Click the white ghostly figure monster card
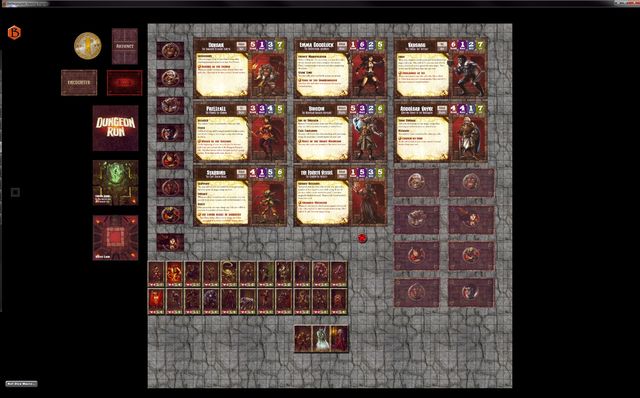The width and height of the screenshot is (640, 398). (x=321, y=338)
